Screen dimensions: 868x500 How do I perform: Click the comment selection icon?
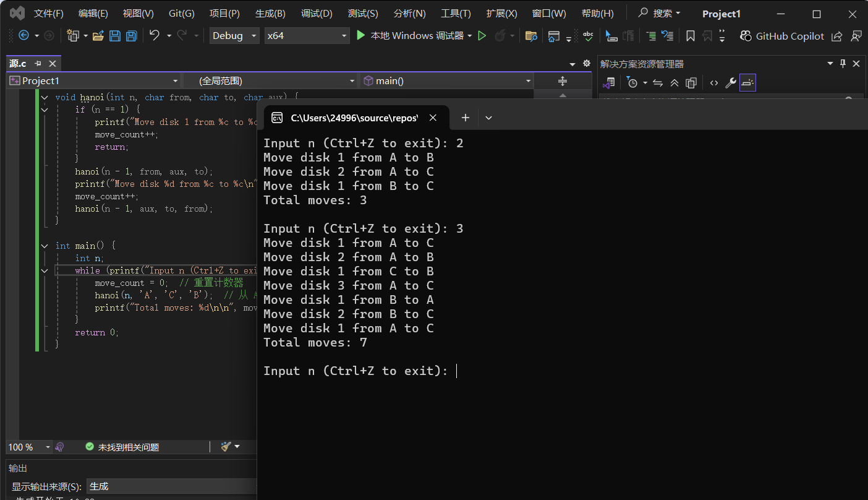pyautogui.click(x=651, y=36)
